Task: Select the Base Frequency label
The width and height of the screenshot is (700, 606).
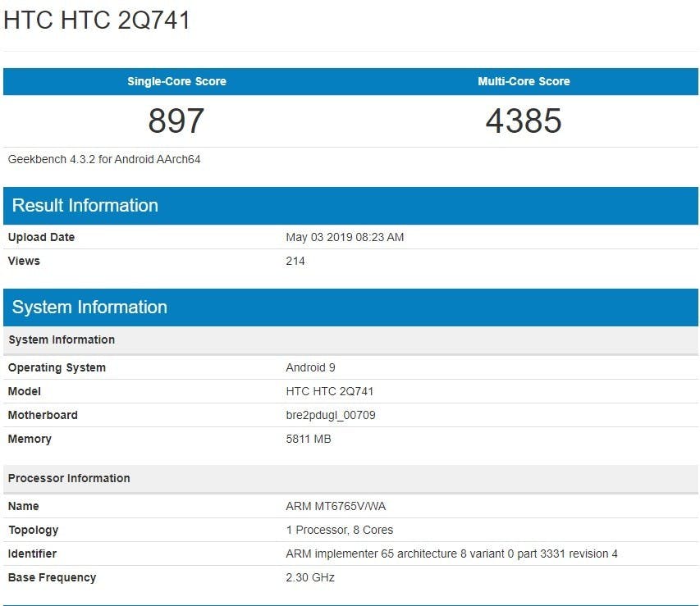Action: point(53,577)
